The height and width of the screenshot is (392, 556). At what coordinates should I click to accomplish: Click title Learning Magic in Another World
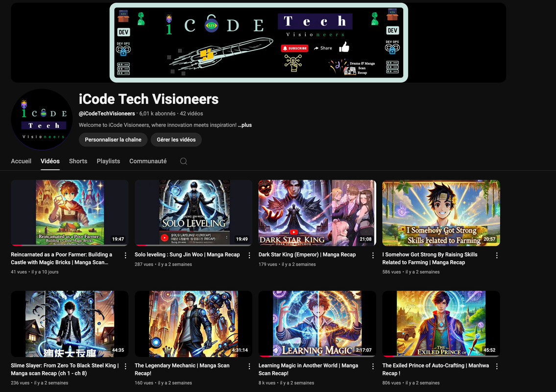(308, 369)
